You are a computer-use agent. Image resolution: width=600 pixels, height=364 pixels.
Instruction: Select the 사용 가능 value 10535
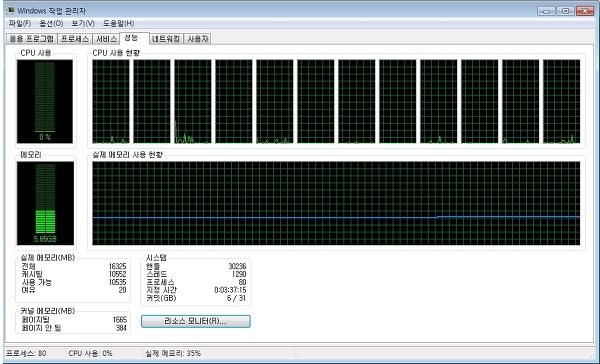click(x=117, y=282)
